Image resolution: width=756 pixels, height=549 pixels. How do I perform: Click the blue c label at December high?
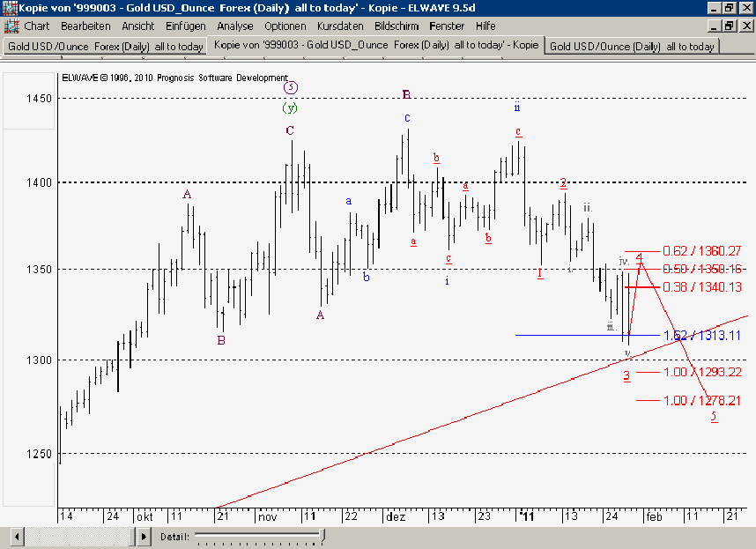pos(407,118)
